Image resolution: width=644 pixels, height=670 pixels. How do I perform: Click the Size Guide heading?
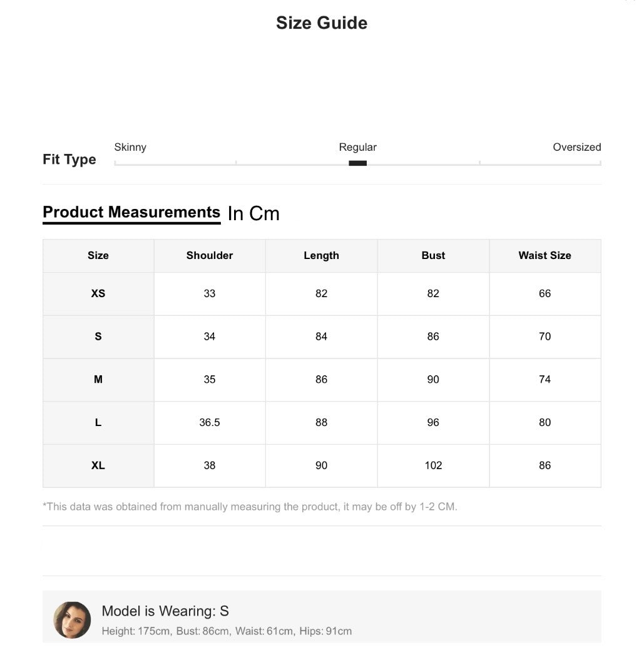coord(322,23)
